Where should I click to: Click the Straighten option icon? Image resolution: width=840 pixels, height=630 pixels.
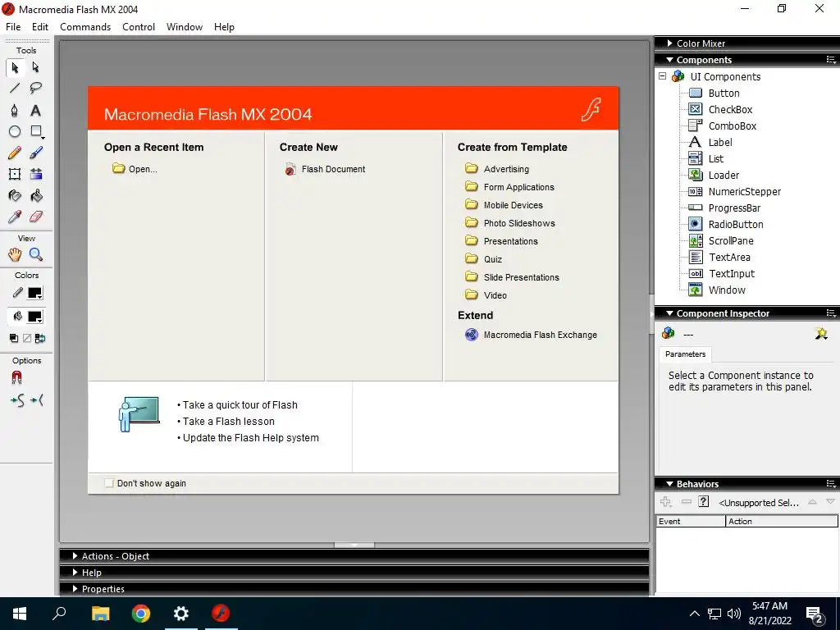click(x=37, y=400)
